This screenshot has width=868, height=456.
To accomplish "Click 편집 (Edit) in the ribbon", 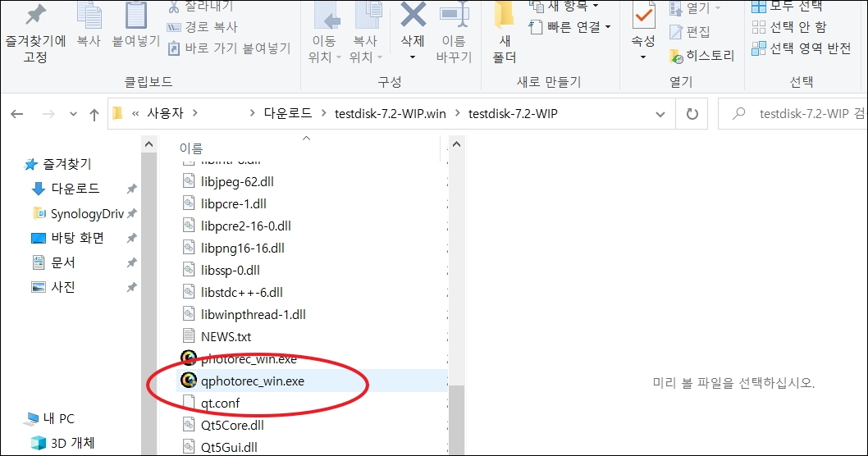I will [x=690, y=31].
